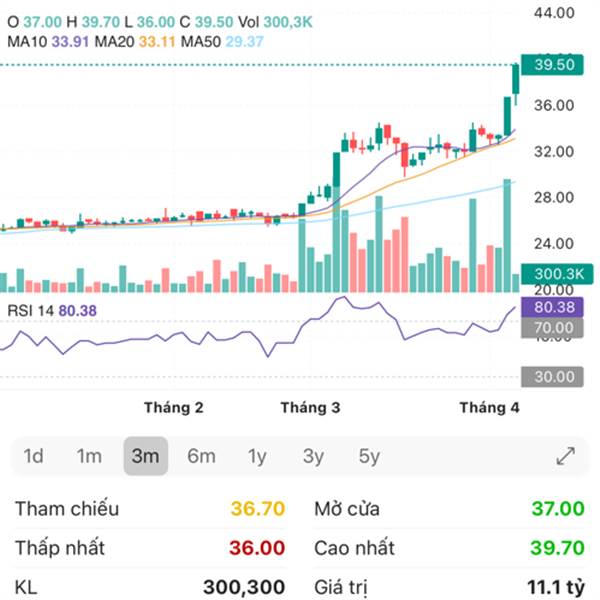Screen dimensions: 600x600
Task: Click the RSI 14 indicator title
Action: pyautogui.click(x=31, y=311)
